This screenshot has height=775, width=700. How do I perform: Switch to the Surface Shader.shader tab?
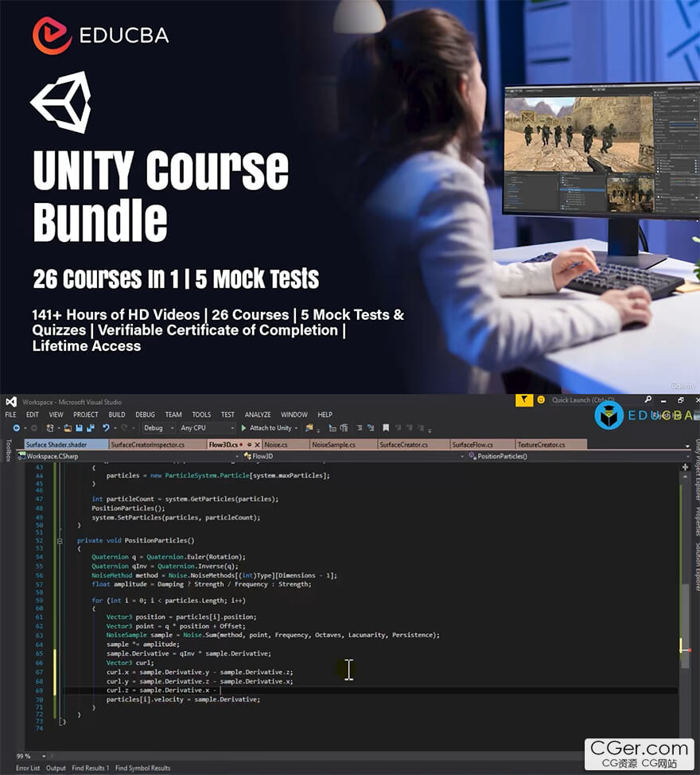tap(66, 445)
